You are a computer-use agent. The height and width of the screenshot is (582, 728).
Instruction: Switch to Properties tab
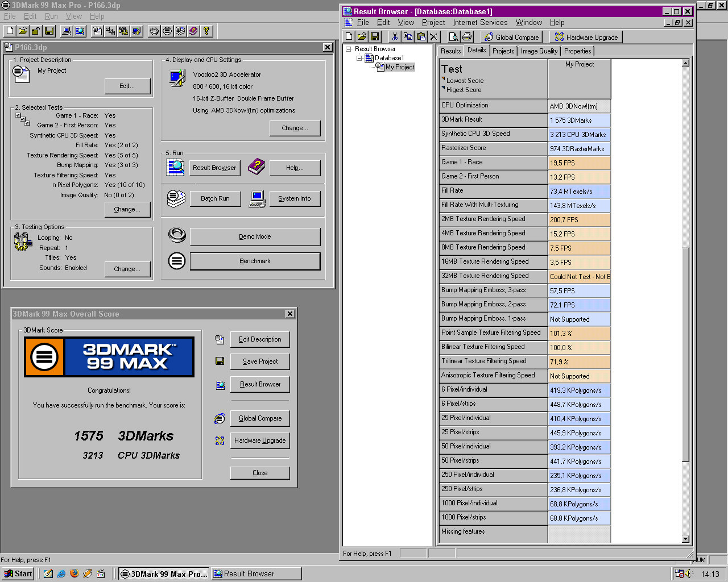click(x=577, y=51)
